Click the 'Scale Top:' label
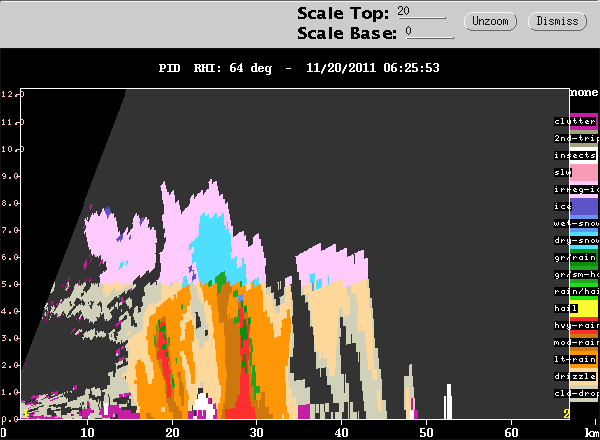 point(343,13)
